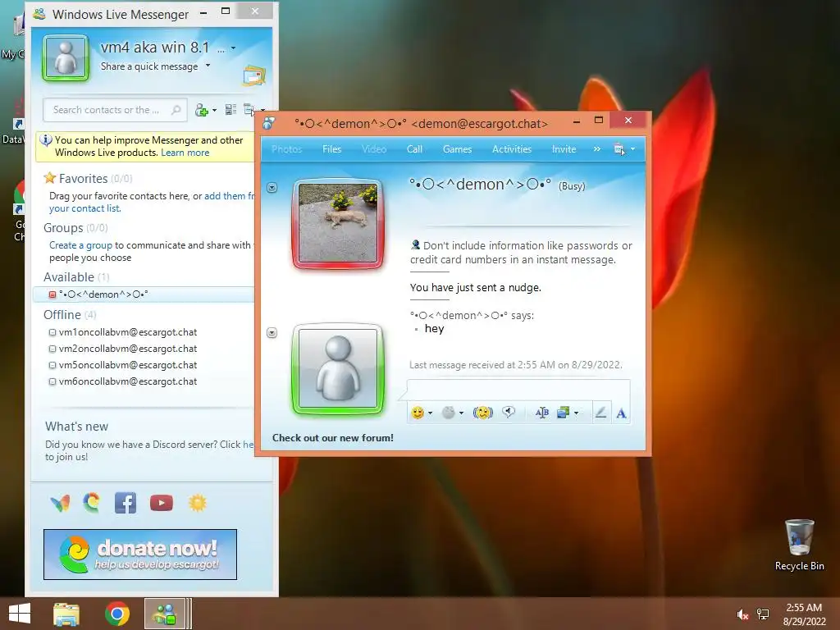Open the Games menu in chat window
The image size is (840, 630).
pos(457,149)
